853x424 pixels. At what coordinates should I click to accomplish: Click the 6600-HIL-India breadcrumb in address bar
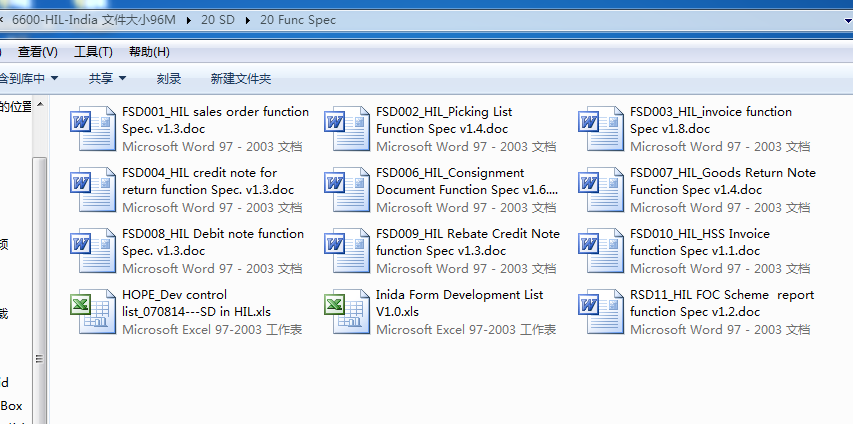click(94, 20)
